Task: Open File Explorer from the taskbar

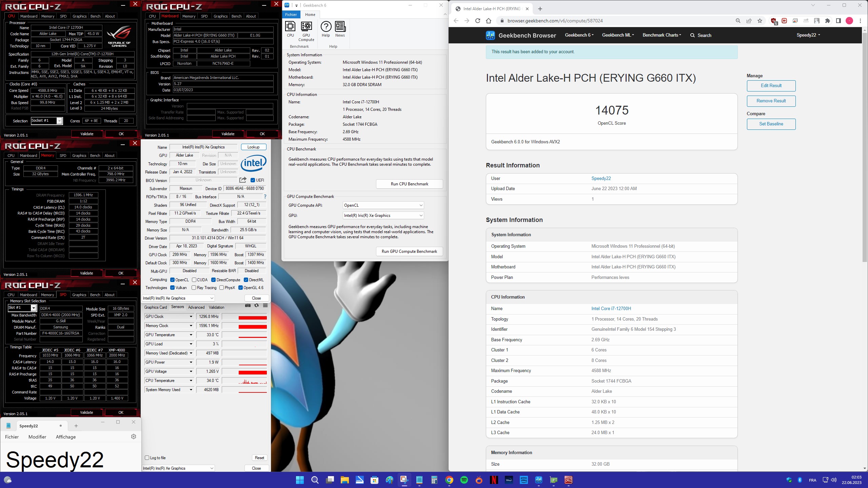Action: 344,480
